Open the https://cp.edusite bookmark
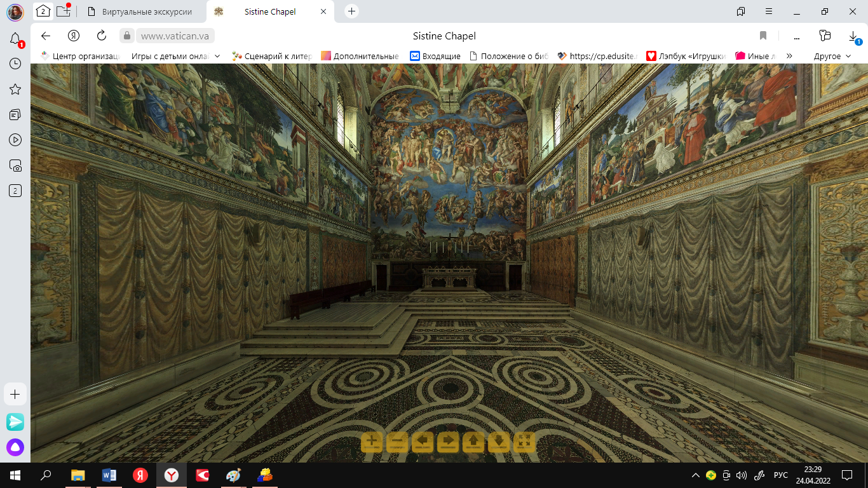 point(597,56)
